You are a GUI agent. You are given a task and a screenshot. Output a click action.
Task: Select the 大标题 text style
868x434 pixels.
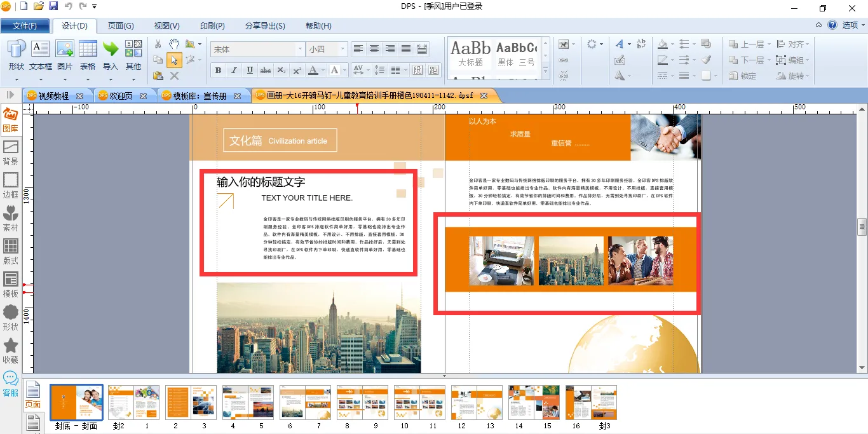pyautogui.click(x=471, y=54)
